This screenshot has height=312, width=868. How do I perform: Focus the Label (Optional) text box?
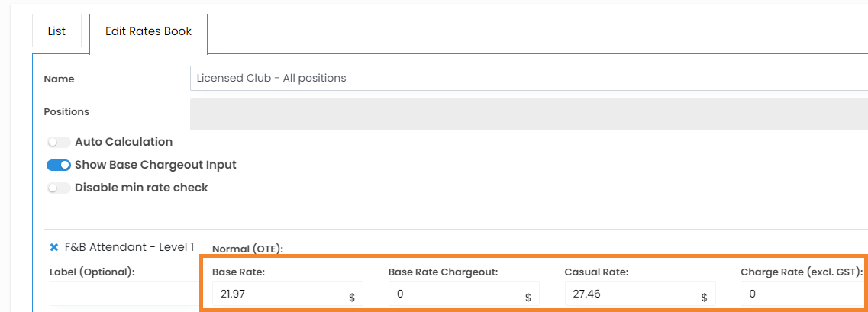[x=122, y=295]
